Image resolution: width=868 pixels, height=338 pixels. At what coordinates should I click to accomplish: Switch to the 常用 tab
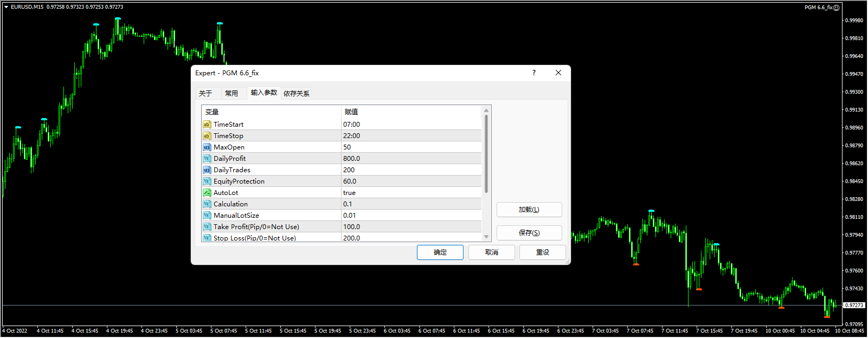232,93
